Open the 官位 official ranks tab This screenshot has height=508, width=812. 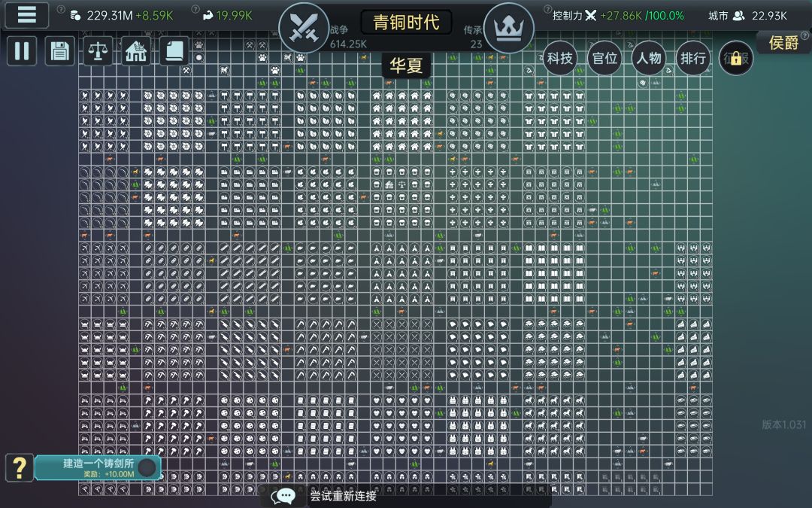(604, 58)
